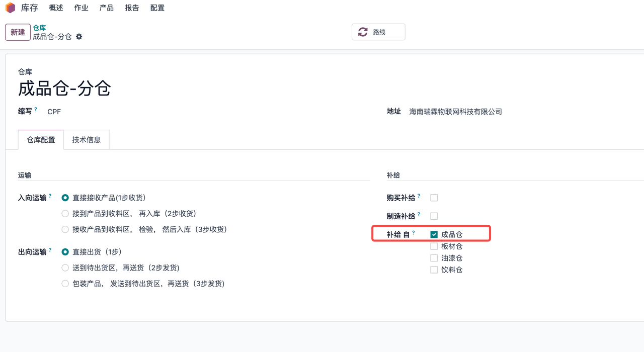Click the refresh arrows icon on 路线 button
The image size is (644, 352).
click(x=363, y=32)
